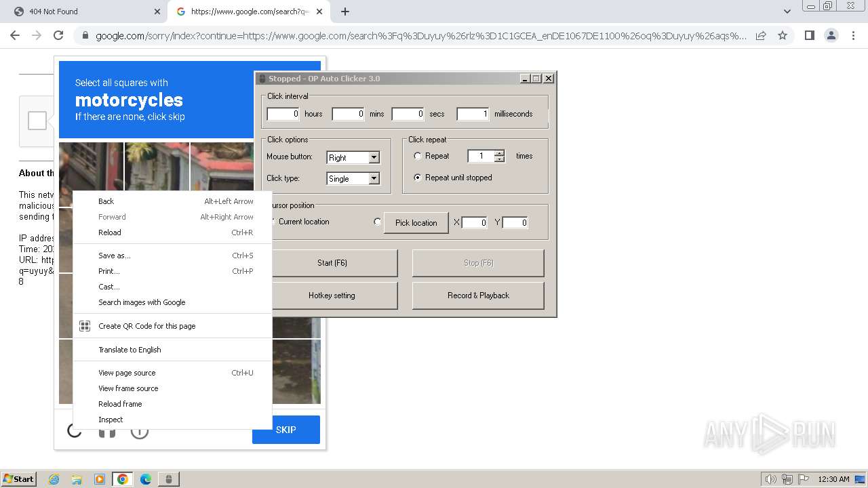The width and height of the screenshot is (868, 488).
Task: Choose View page source
Action: coord(173,373)
